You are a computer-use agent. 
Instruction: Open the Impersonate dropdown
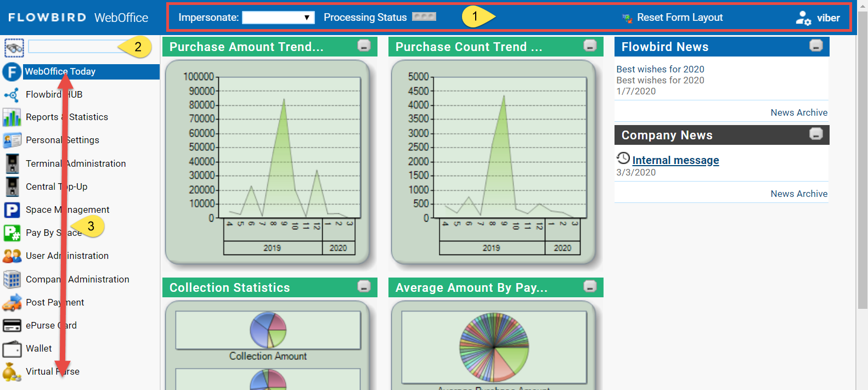[x=279, y=18]
